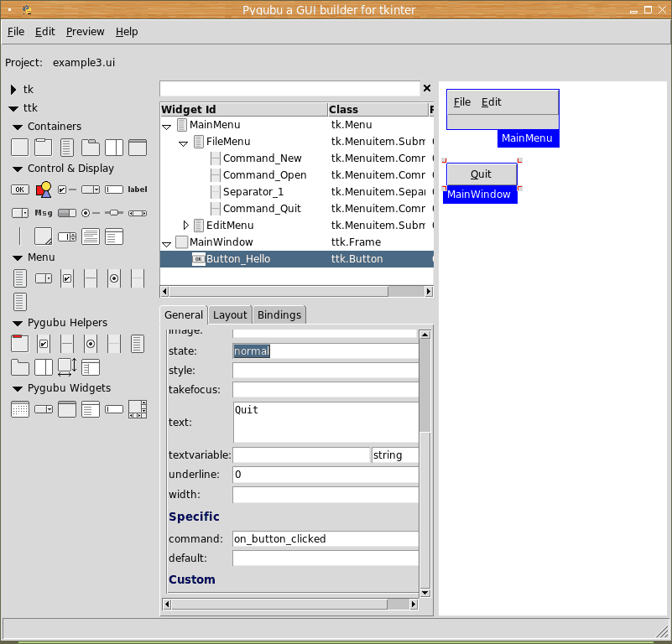Choose the Progressbar widget icon

pyautogui.click(x=67, y=213)
